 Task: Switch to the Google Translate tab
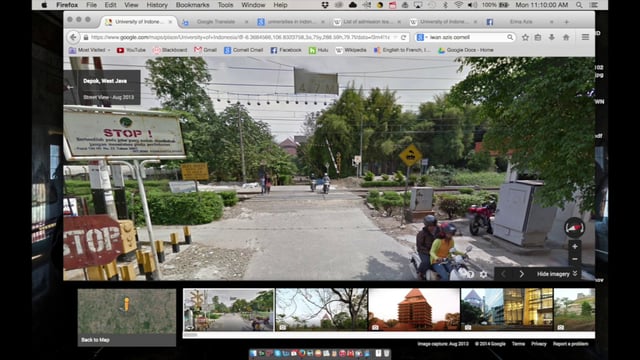[x=216, y=22]
